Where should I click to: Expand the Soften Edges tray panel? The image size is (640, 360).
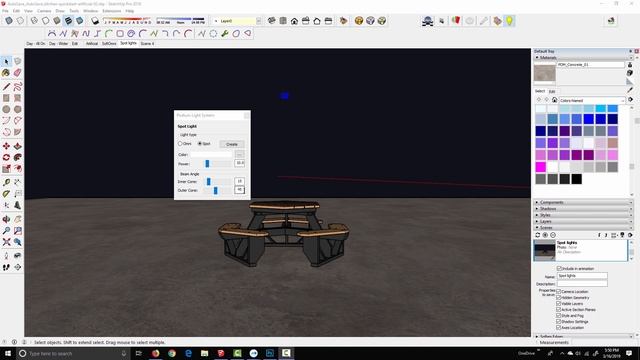coord(584,336)
